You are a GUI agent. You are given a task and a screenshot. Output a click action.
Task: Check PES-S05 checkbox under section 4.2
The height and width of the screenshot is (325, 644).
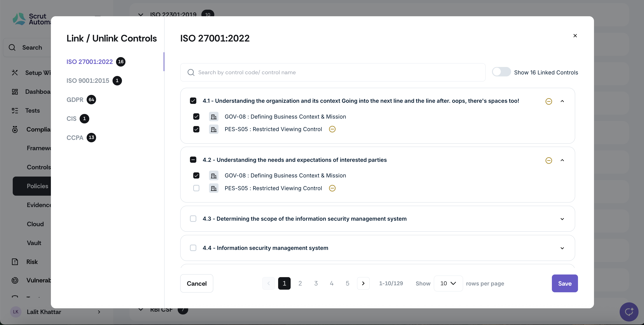coord(196,188)
